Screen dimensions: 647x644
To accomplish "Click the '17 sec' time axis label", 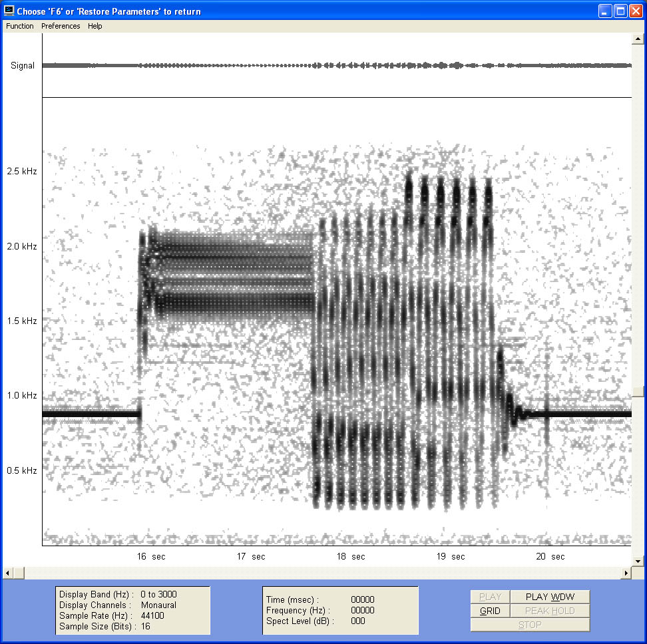I will click(251, 557).
